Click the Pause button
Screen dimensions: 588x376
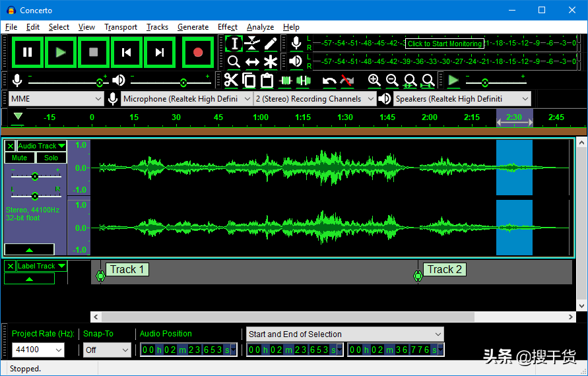27,52
